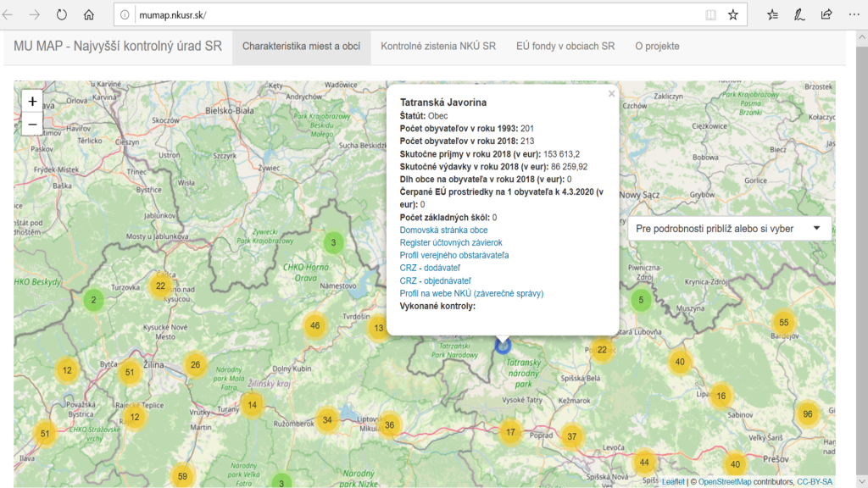Click the scrollbar down arrow
Image resolution: width=868 pixels, height=488 pixels.
pyautogui.click(x=862, y=482)
